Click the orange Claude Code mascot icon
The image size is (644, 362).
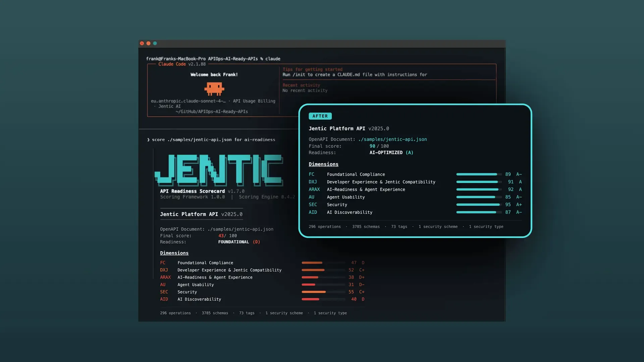[x=214, y=89]
